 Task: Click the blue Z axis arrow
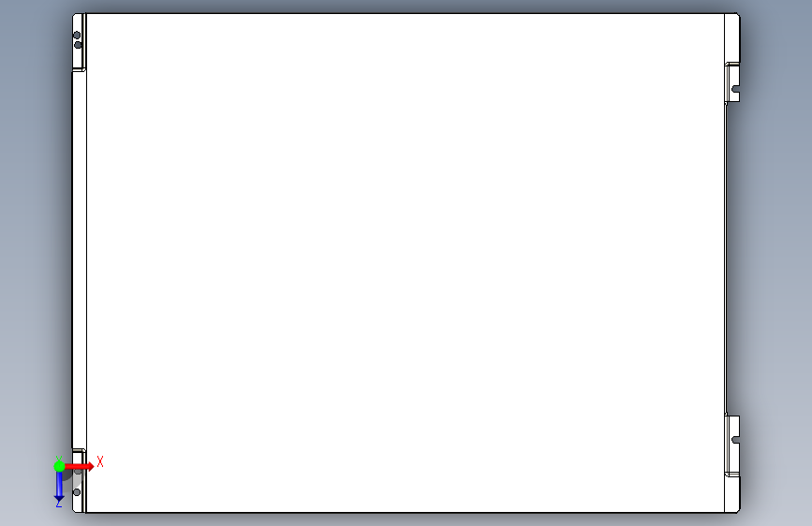[59, 486]
